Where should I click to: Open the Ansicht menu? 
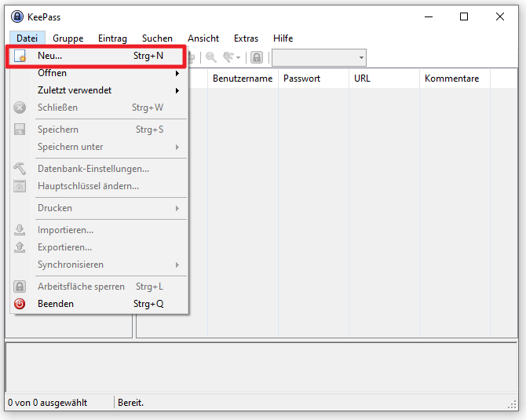[203, 38]
